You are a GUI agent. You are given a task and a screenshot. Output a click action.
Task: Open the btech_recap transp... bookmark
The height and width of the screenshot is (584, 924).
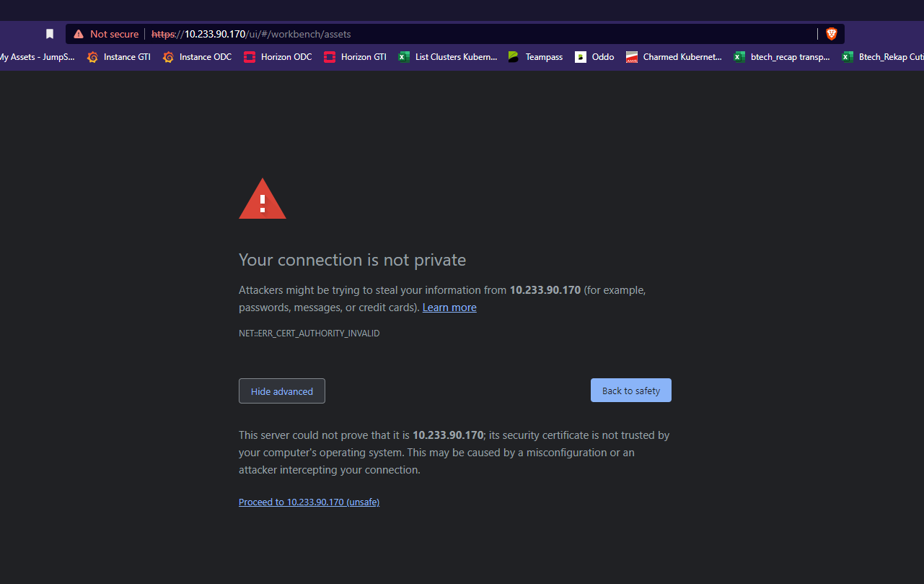[x=782, y=57]
